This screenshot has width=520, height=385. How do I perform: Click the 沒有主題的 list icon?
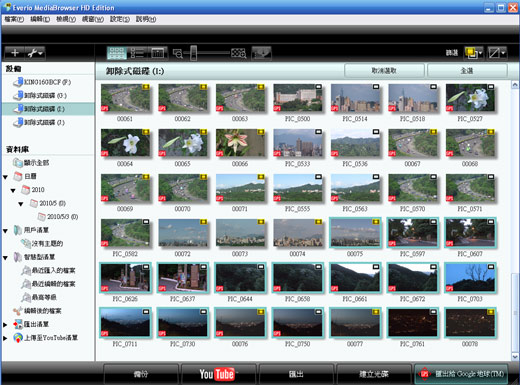pos(26,244)
